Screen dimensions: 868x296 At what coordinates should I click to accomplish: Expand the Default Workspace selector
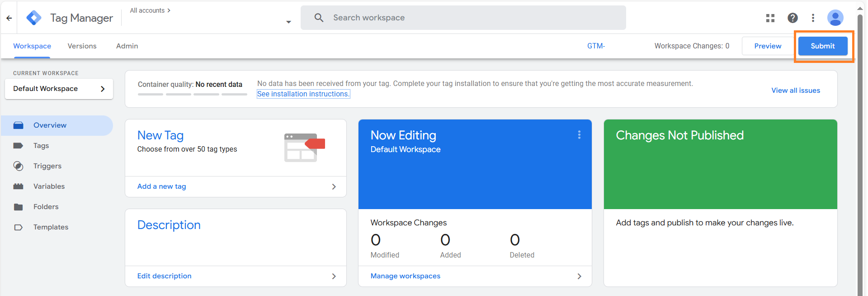[59, 89]
